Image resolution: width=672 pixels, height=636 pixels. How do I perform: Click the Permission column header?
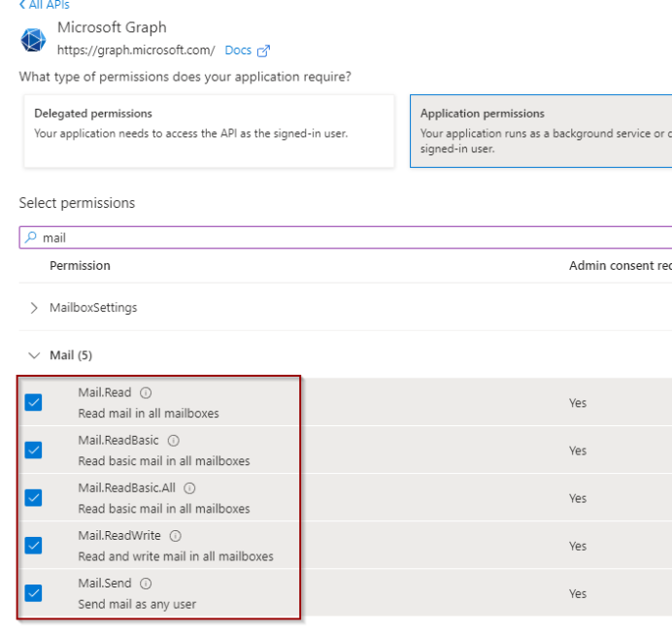click(80, 266)
